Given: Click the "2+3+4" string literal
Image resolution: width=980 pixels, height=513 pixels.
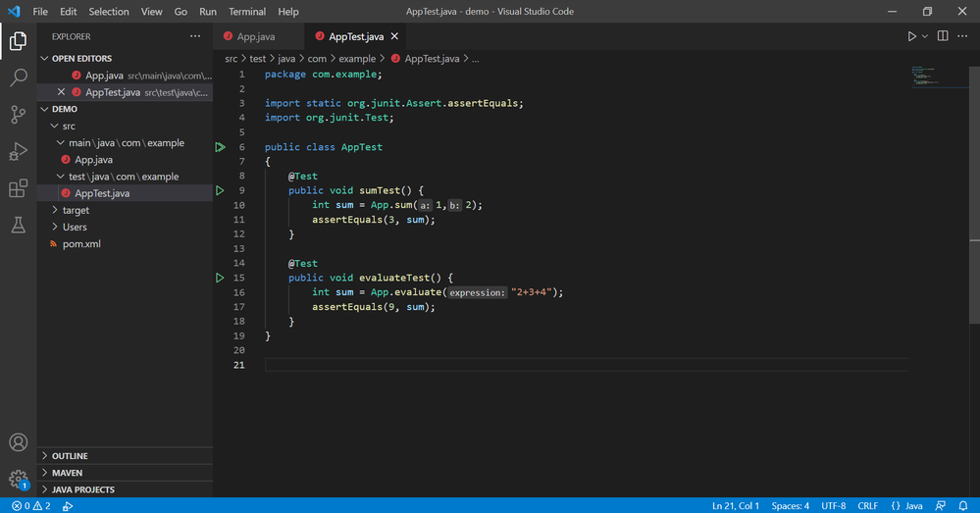Looking at the screenshot, I should click(532, 292).
